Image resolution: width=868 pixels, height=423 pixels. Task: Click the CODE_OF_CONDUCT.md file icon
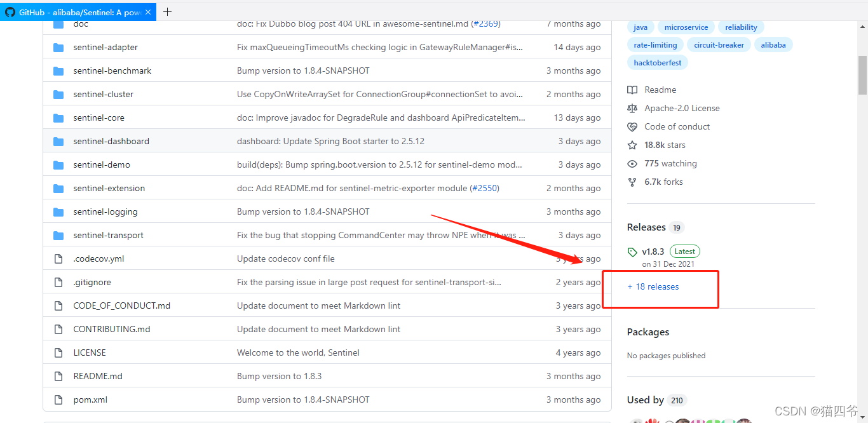point(58,306)
